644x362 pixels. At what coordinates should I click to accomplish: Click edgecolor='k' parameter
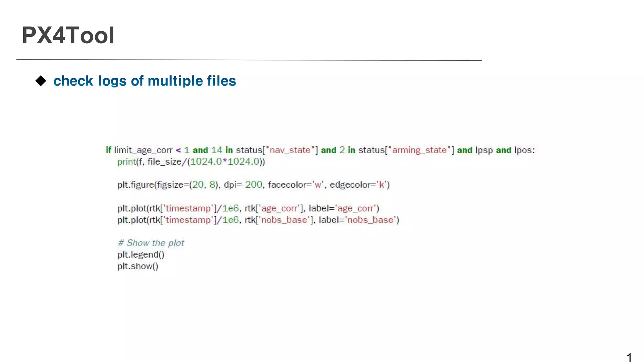tap(359, 185)
